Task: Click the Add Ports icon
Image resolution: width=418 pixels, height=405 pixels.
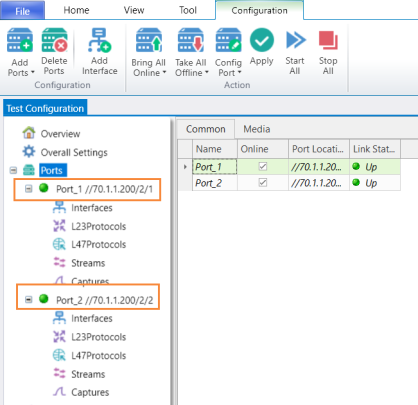Action: [x=20, y=40]
